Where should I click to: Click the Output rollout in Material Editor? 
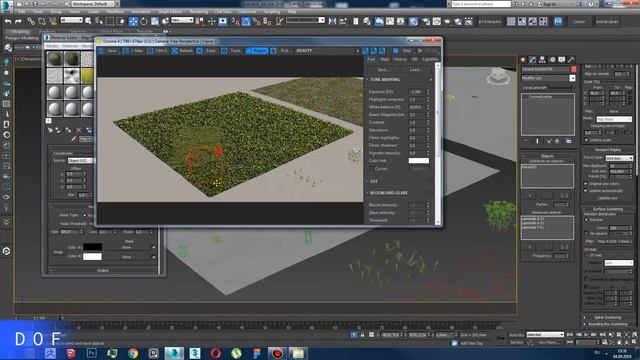click(102, 270)
